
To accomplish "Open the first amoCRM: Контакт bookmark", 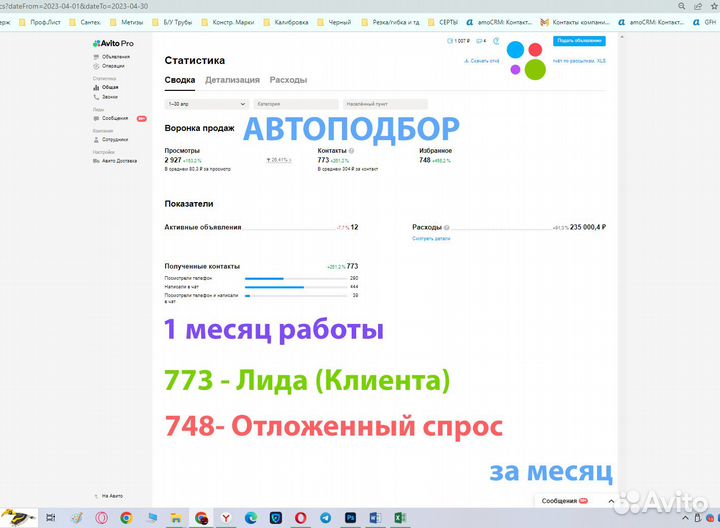I will [499, 22].
